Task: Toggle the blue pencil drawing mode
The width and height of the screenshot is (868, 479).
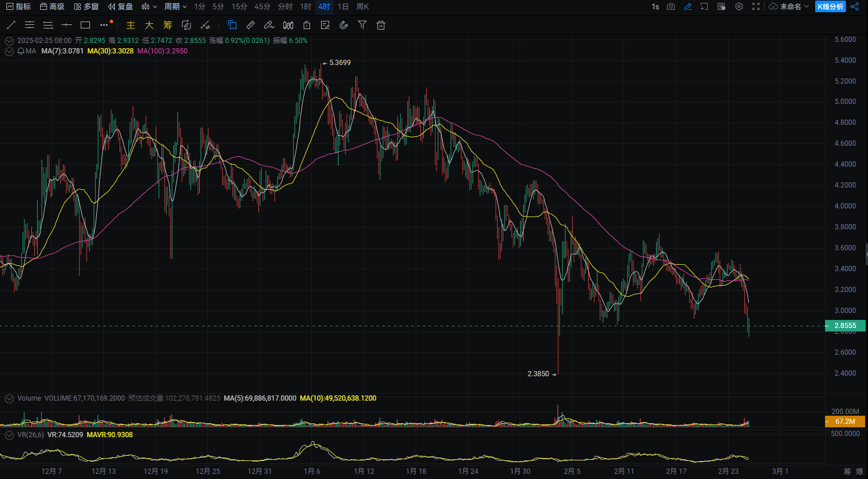Action: pyautogui.click(x=688, y=6)
